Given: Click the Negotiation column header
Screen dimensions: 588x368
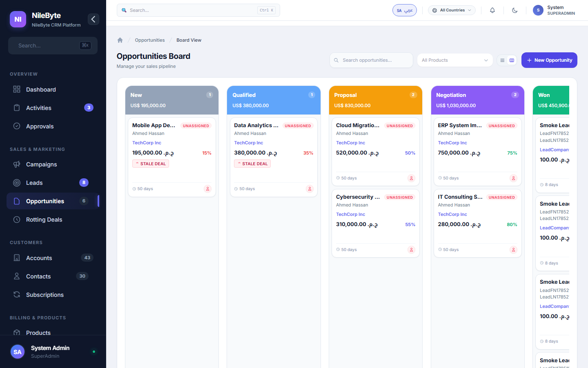Looking at the screenshot, I should (x=478, y=100).
